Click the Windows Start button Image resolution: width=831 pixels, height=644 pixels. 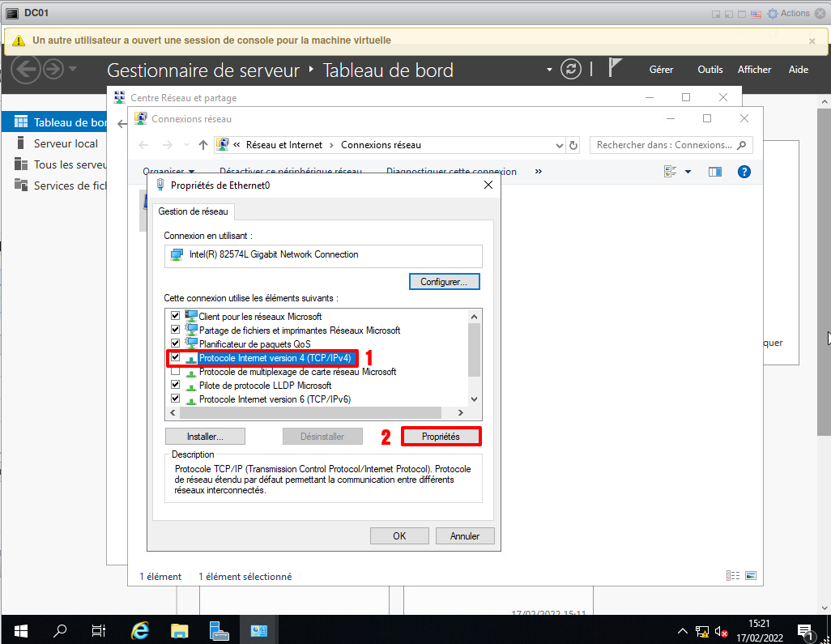point(20,630)
